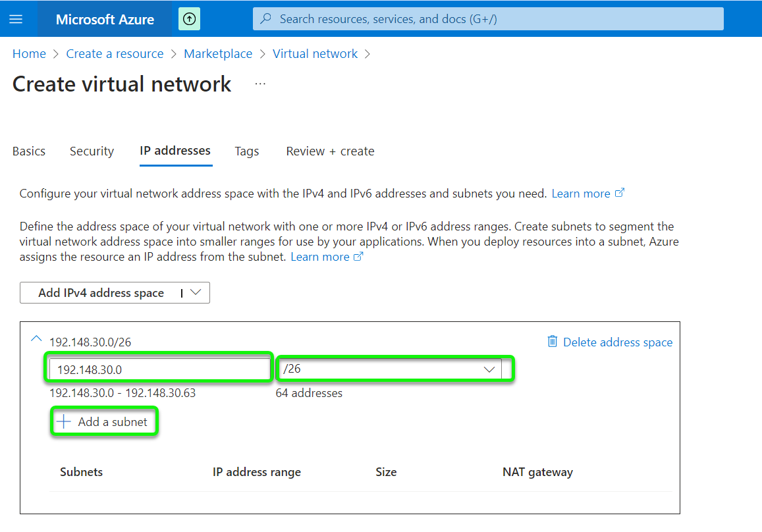Navigate to Home via breadcrumb
Image resolution: width=762 pixels, height=532 pixels.
(x=29, y=53)
